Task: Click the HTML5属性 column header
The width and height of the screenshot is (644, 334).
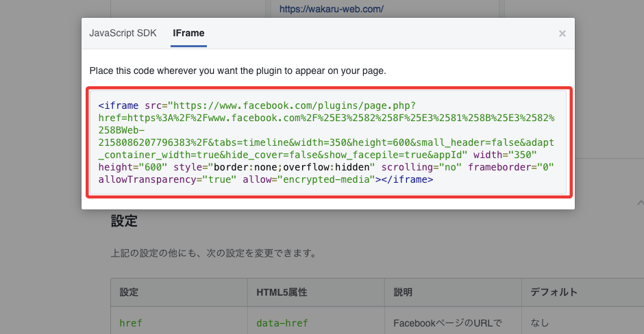Action: pyautogui.click(x=282, y=292)
